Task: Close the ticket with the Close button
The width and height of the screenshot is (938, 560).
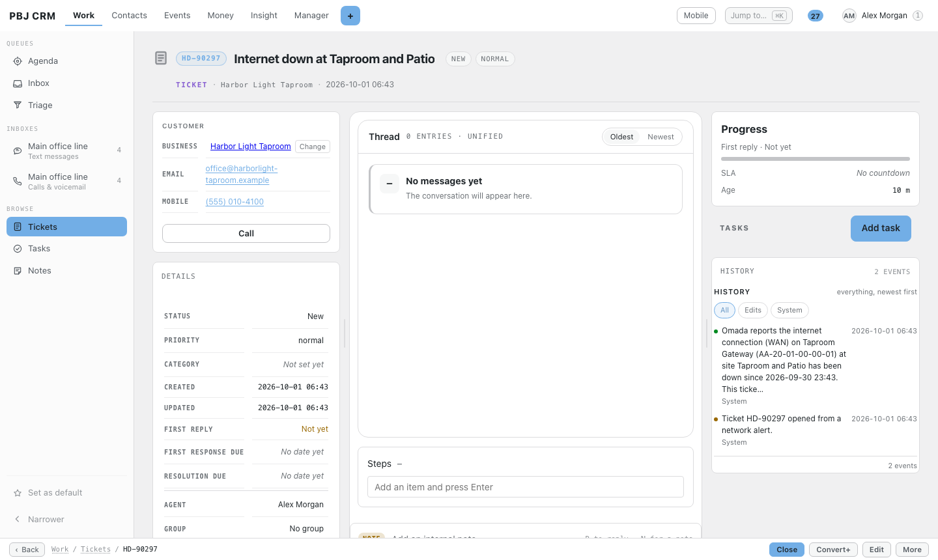Action: [x=787, y=550]
